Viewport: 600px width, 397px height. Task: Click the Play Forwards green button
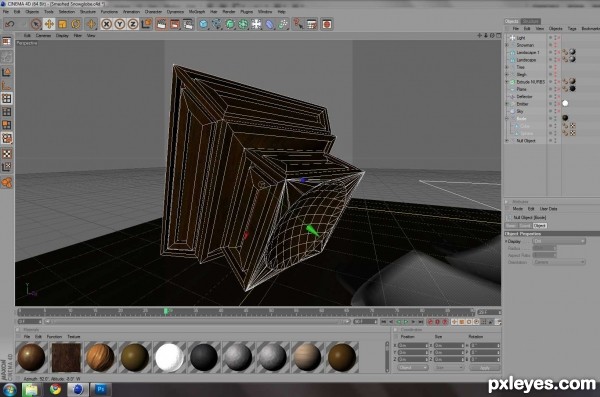406,322
